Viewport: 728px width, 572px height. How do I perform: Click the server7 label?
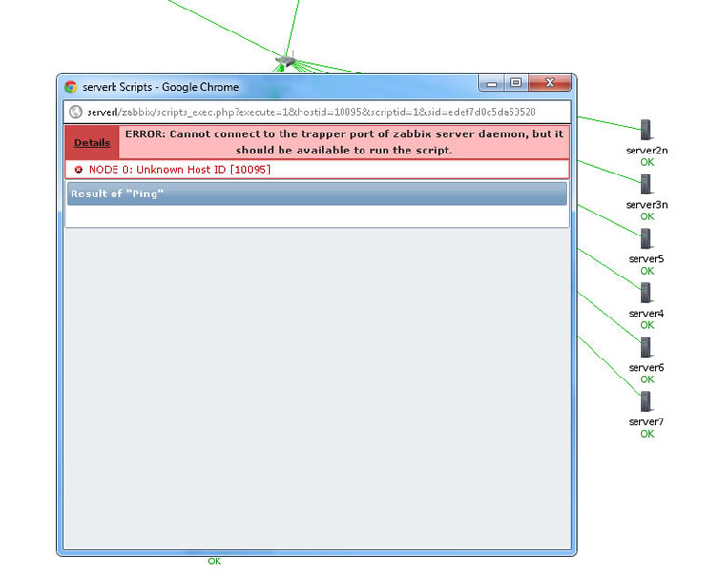[x=646, y=421]
